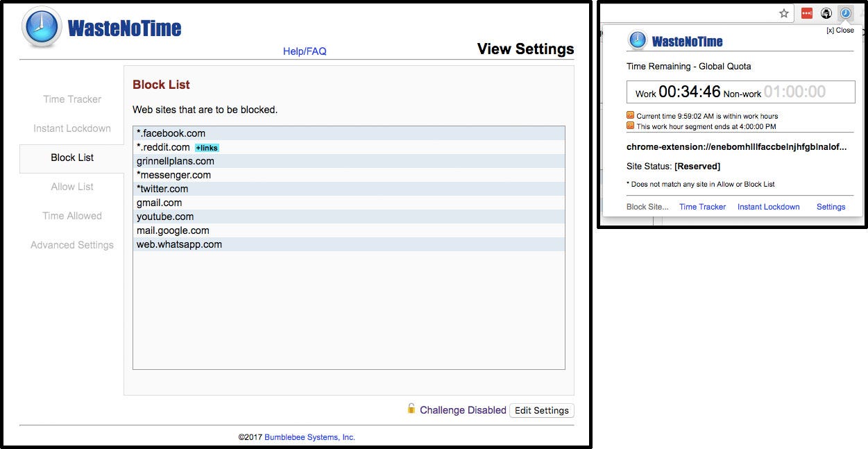Click the Block List heading
The width and height of the screenshot is (868, 449).
(161, 85)
